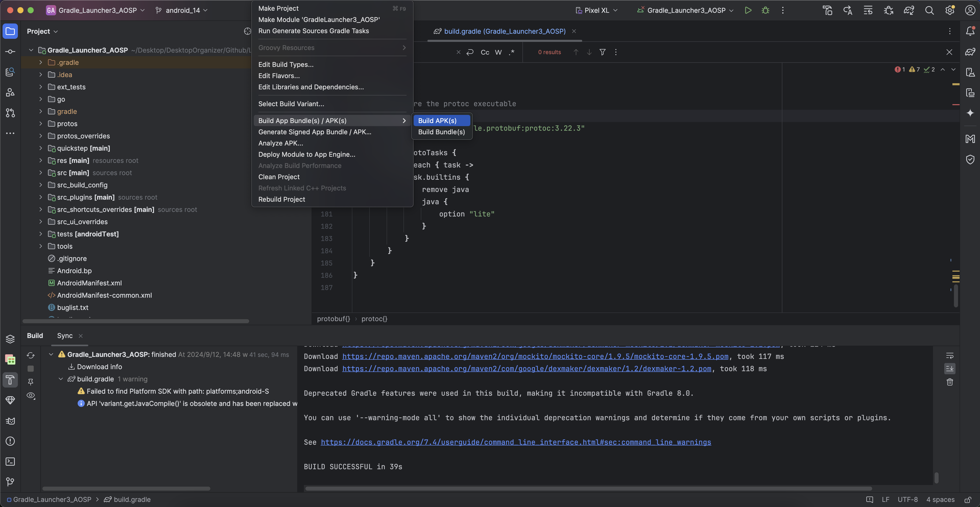This screenshot has height=507, width=980.
Task: Choose Clean Project menu entry
Action: coord(332,177)
